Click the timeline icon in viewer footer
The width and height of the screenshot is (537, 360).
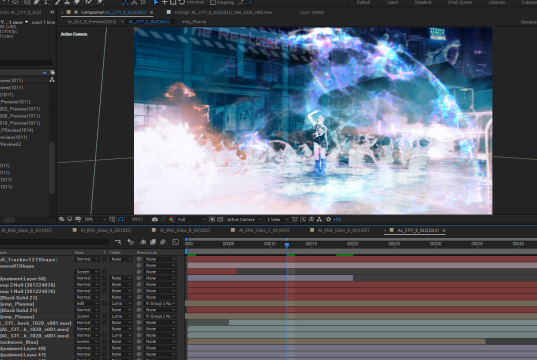311,219
